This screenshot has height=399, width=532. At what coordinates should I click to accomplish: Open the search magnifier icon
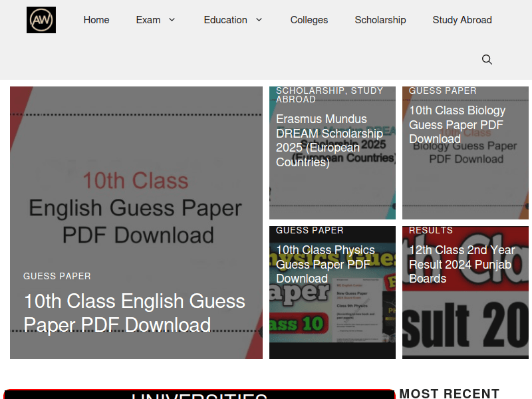487,60
